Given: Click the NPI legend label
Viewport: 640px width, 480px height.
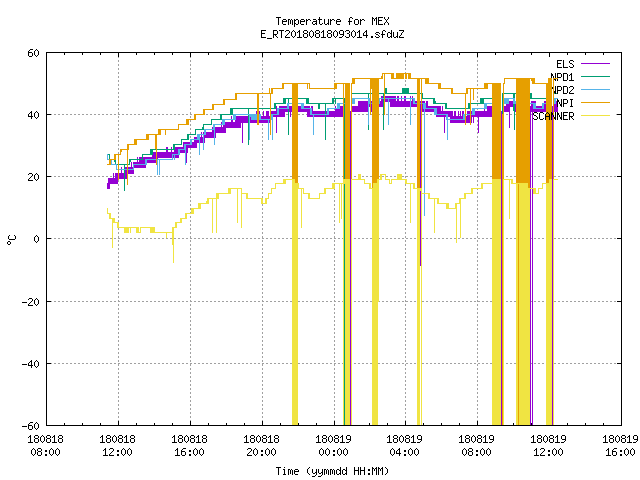Looking at the screenshot, I should click(565, 103).
